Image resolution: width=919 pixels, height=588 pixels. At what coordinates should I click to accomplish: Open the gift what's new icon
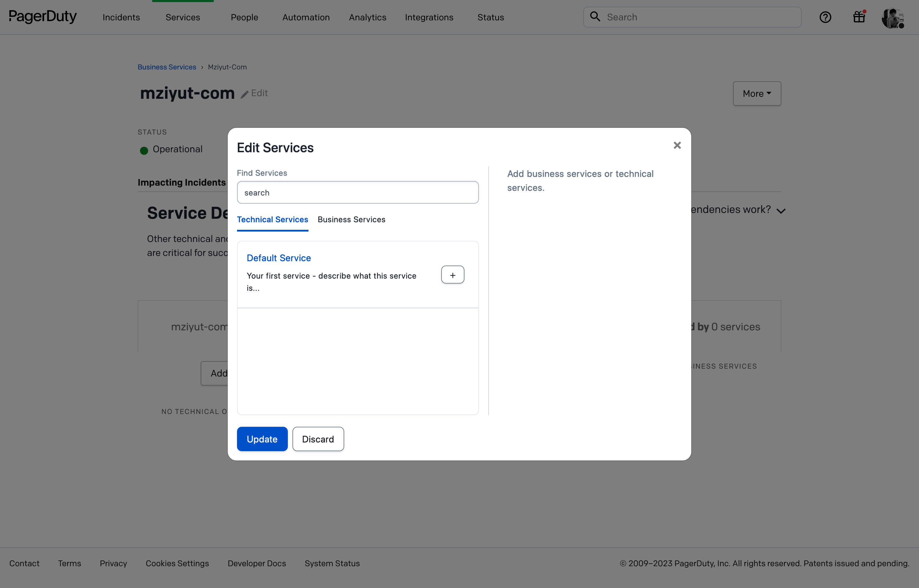859,17
